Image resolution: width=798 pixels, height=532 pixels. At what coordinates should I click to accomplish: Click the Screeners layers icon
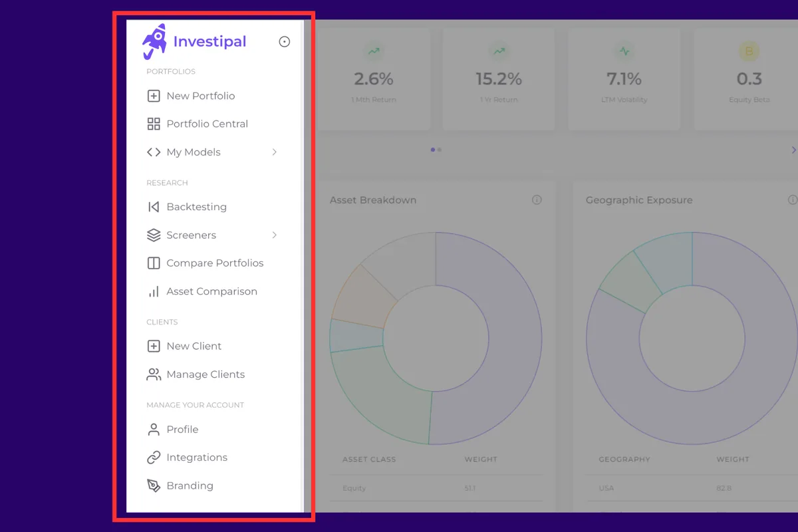point(154,235)
